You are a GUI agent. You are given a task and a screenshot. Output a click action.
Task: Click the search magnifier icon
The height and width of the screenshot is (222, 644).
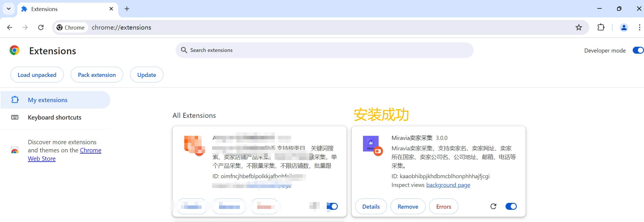click(184, 50)
